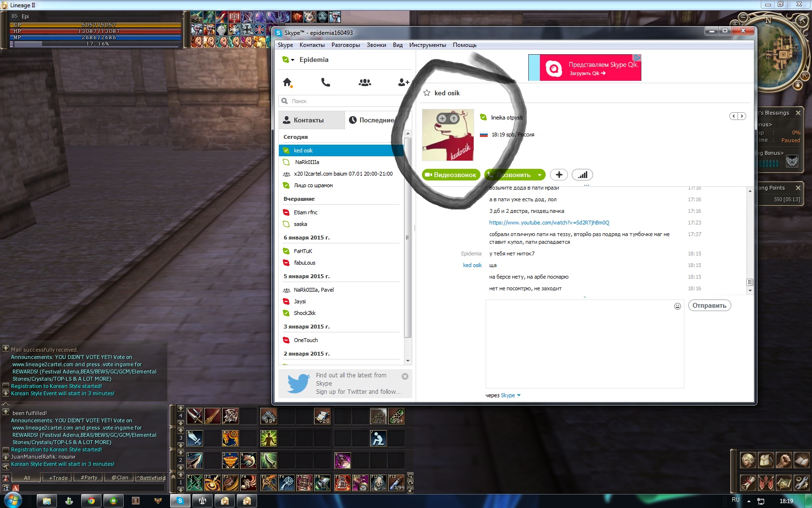Open the actions fist icon in Lineage II
This screenshot has width=812, height=508.
pos(784,460)
